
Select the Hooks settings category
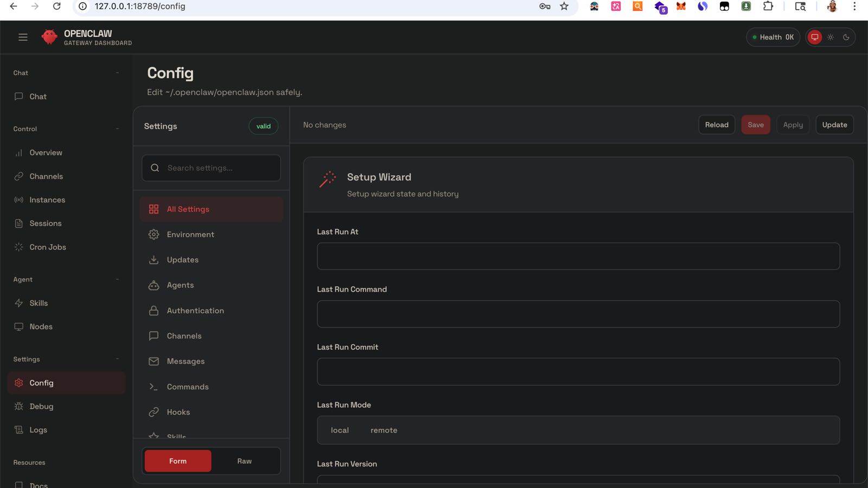point(178,412)
